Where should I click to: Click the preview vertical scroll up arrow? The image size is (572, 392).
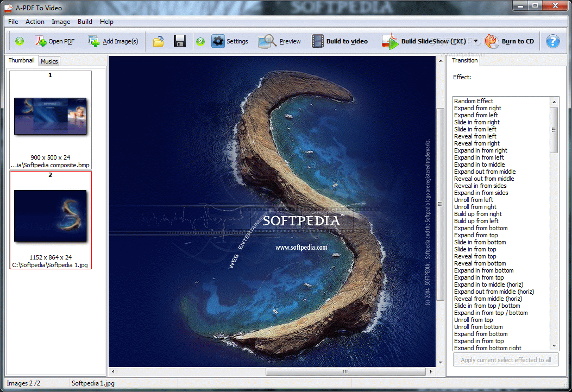441,61
